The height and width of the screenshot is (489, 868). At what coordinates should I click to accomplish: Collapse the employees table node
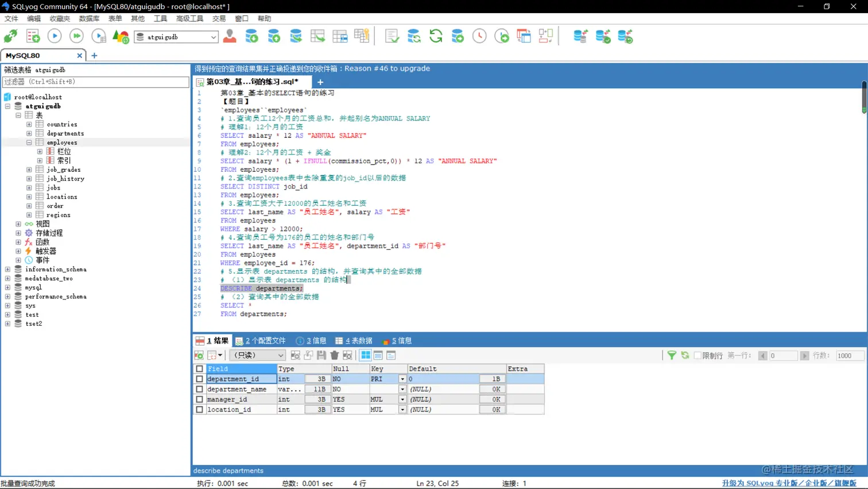tap(29, 143)
